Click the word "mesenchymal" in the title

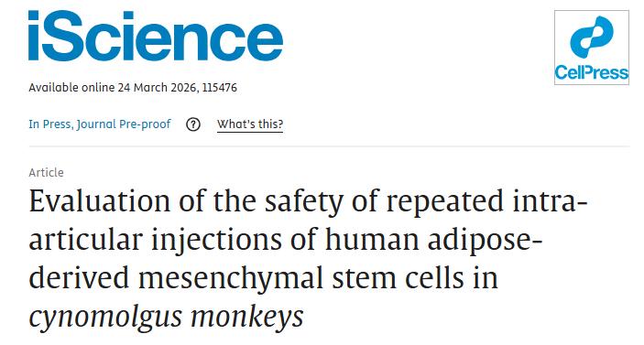coord(231,277)
